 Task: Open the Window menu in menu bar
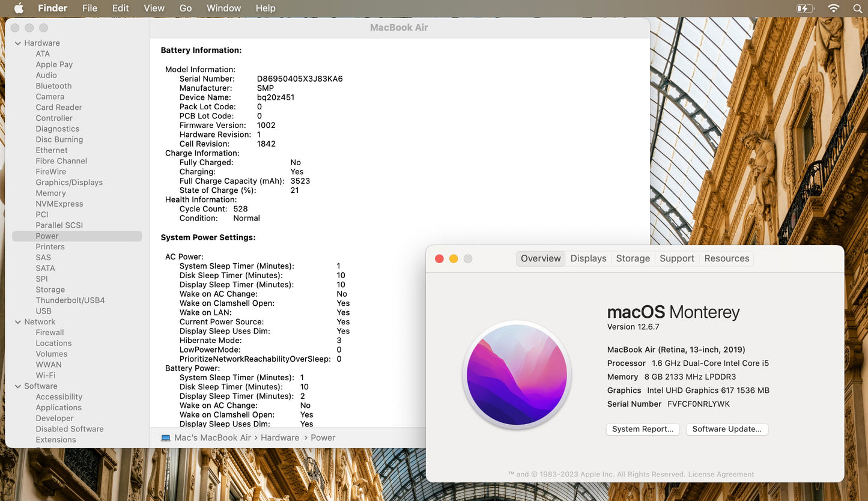click(x=223, y=8)
